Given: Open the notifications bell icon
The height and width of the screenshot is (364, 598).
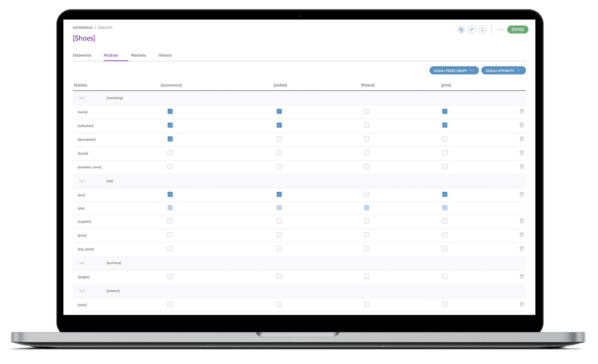Looking at the screenshot, I should (x=482, y=30).
